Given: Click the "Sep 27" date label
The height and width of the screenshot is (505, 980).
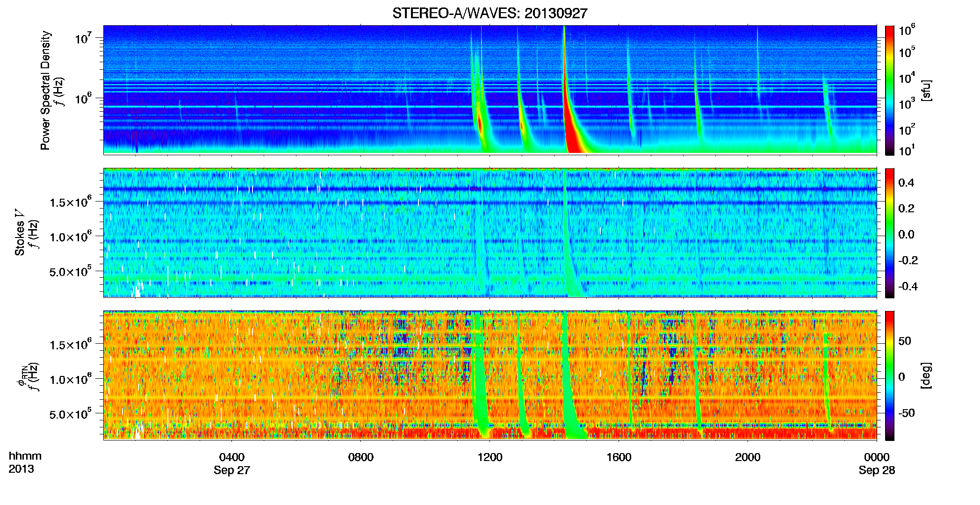Looking at the screenshot, I should tap(232, 470).
